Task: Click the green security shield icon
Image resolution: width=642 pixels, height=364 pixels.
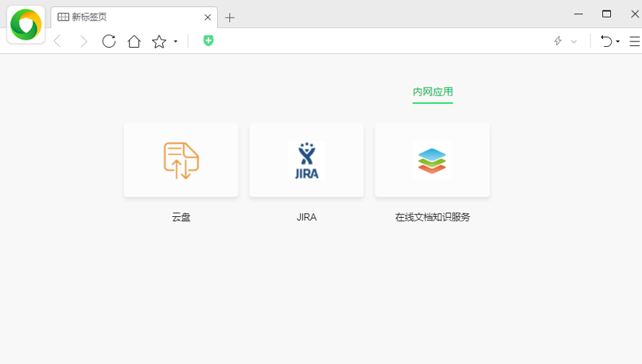Action: [x=208, y=41]
